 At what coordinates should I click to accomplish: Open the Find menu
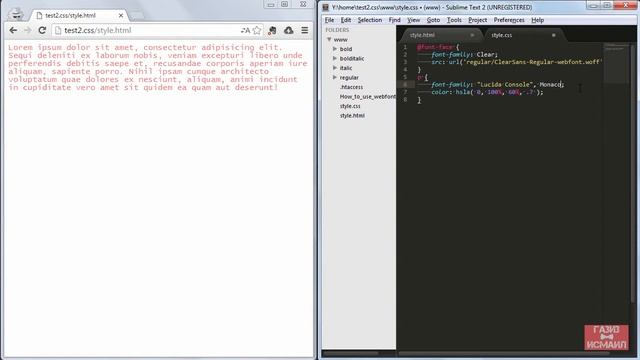[394, 20]
